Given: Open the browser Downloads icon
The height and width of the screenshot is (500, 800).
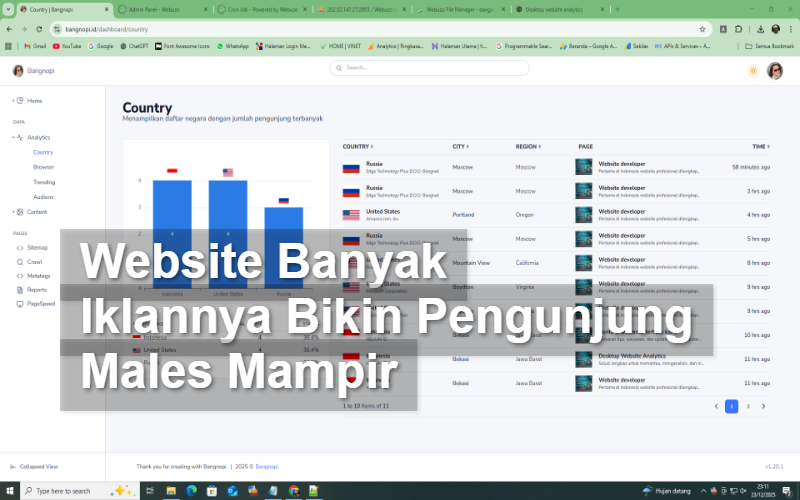Looking at the screenshot, I should [761, 29].
